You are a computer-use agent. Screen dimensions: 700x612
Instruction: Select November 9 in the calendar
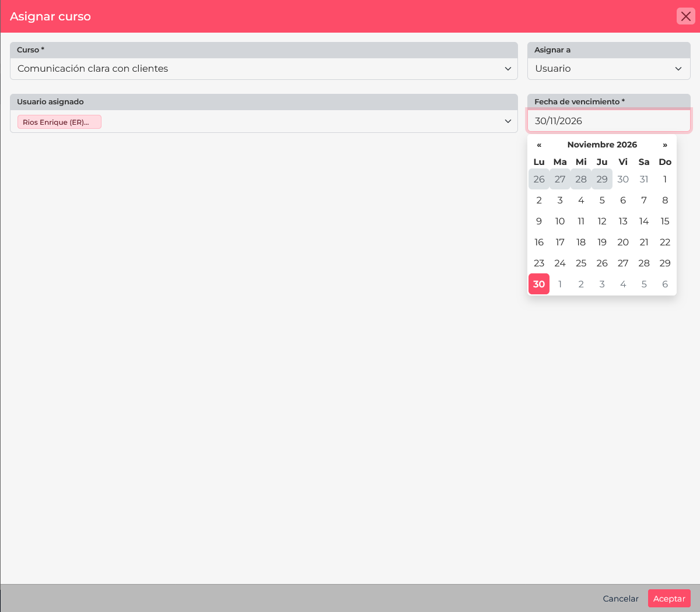click(x=539, y=221)
